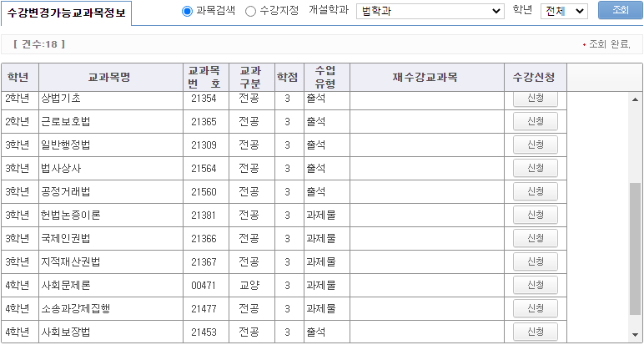Select course name 헌법논증이론
Viewport: 644px width, 345px height.
71,215
